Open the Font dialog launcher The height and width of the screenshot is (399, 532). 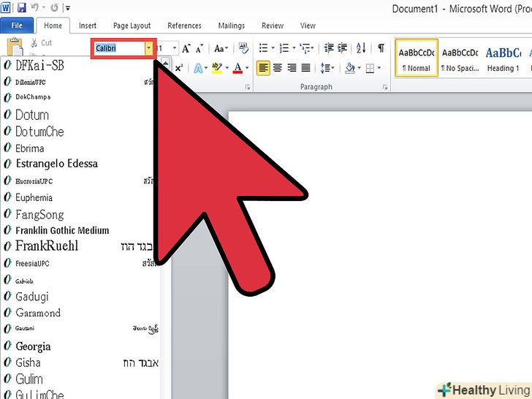247,87
